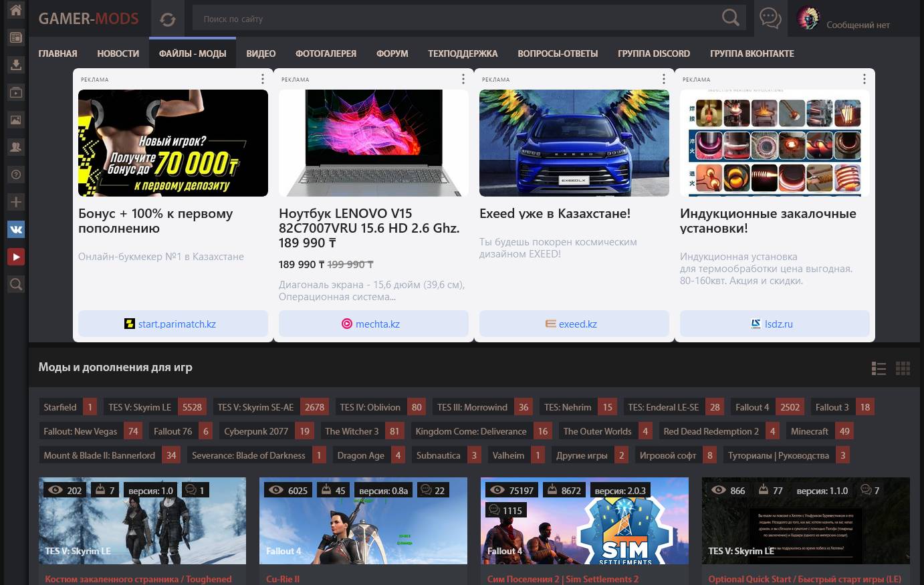Image resolution: width=924 pixels, height=585 pixels.
Task: Open ГРУППА DISCORD menu item
Action: [654, 53]
